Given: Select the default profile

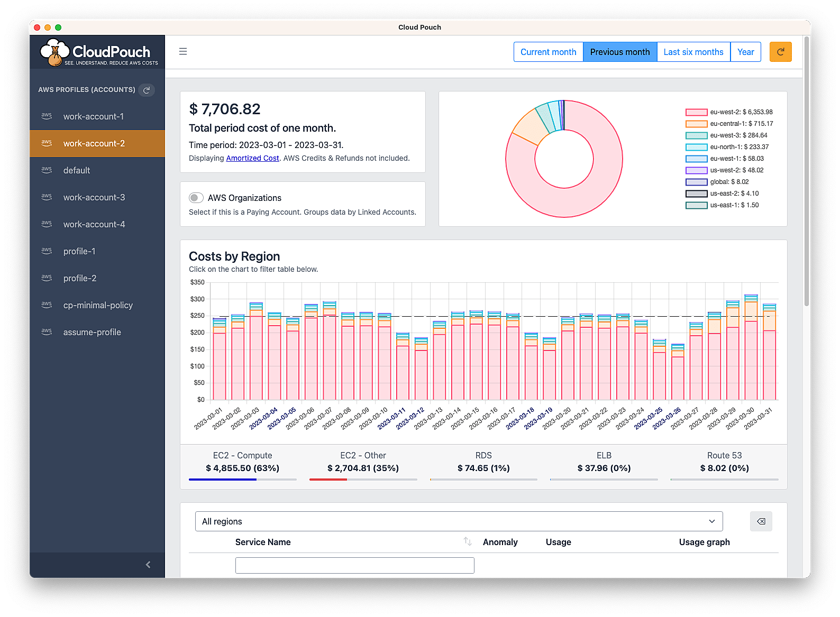Looking at the screenshot, I should (97, 170).
